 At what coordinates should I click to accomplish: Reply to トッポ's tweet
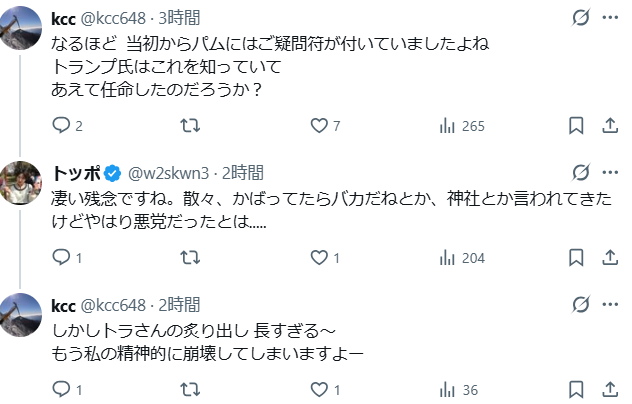tap(61, 258)
